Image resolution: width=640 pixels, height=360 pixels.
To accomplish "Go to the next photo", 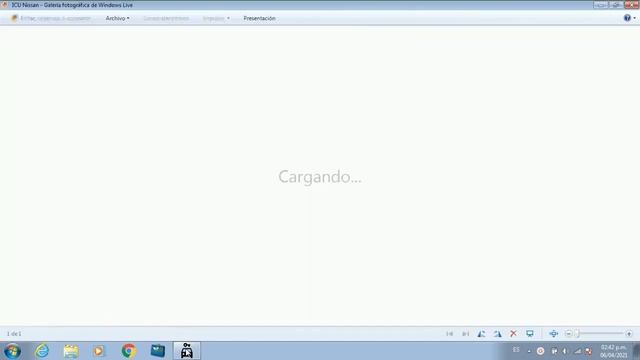I will (x=465, y=334).
